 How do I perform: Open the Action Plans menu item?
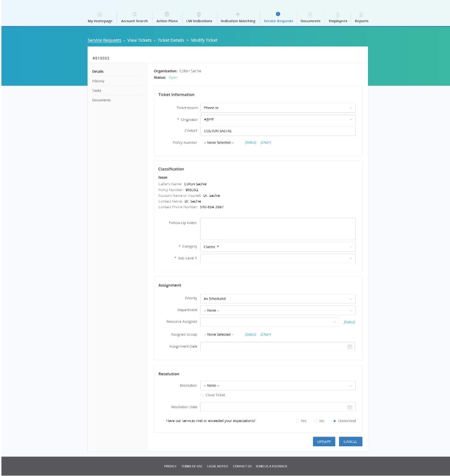click(167, 21)
